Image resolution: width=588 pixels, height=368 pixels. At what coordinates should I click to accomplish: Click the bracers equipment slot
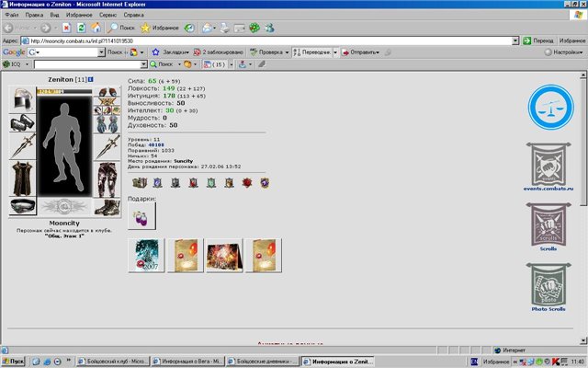(22, 122)
